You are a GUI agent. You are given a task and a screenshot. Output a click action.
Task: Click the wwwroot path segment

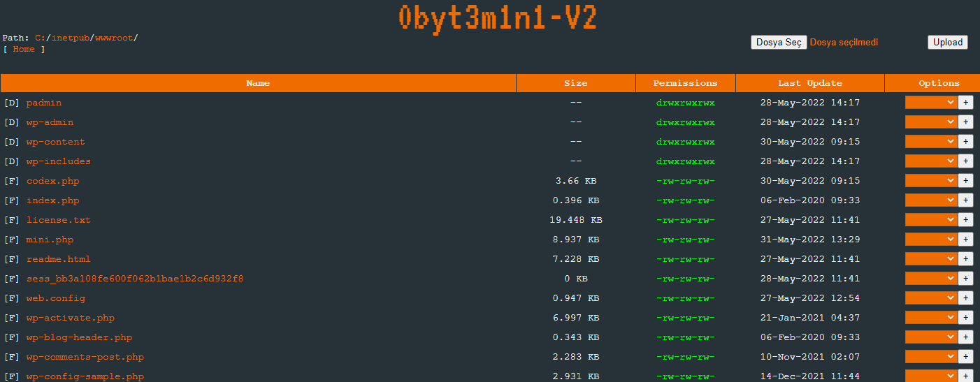coord(114,38)
